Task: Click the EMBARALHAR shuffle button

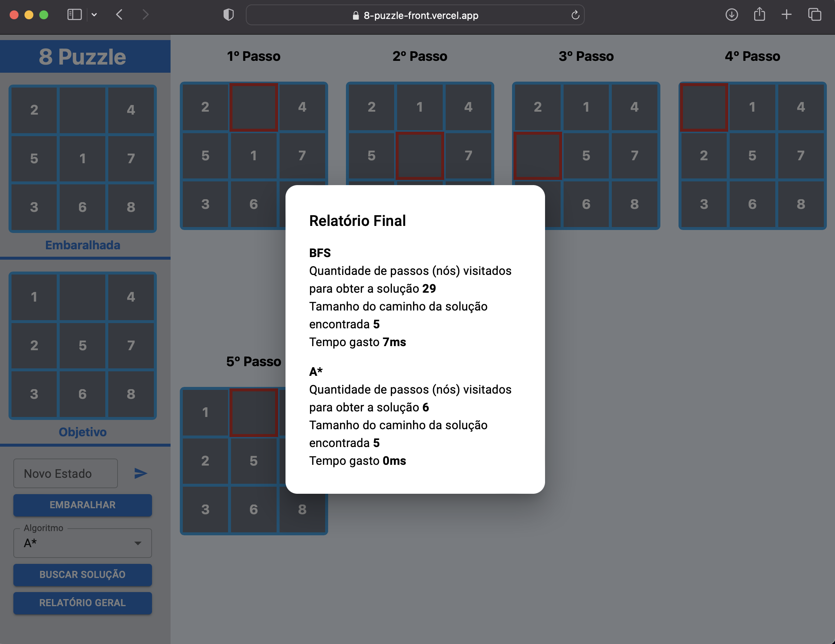Action: (82, 504)
